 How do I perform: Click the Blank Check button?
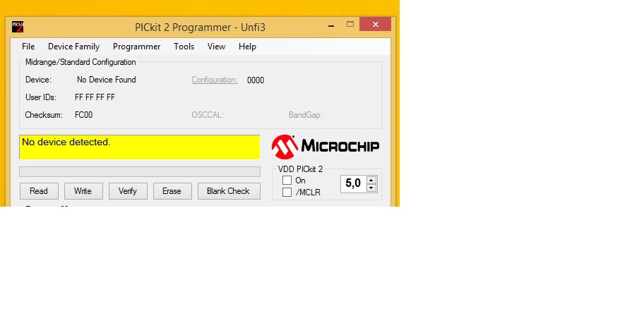tap(229, 191)
